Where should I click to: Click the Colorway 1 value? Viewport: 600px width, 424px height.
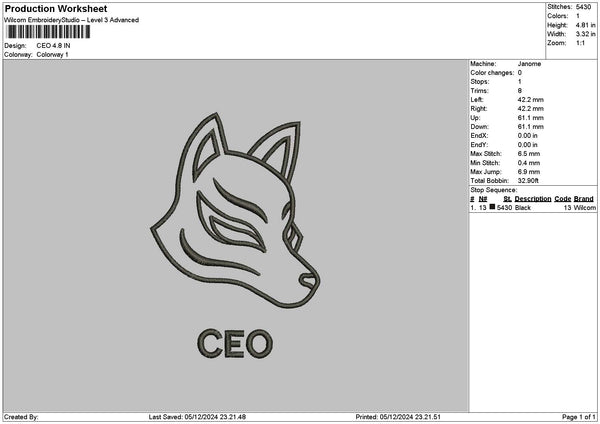52,55
